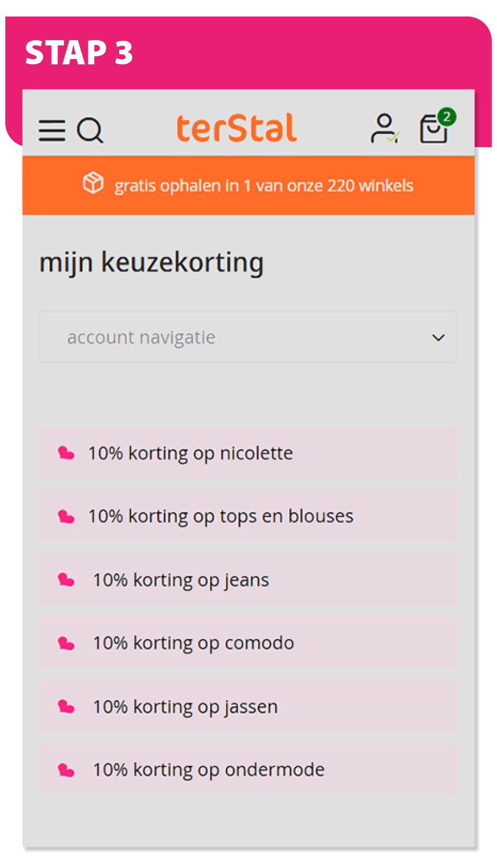Select 10% korting op comodo

pos(193,643)
